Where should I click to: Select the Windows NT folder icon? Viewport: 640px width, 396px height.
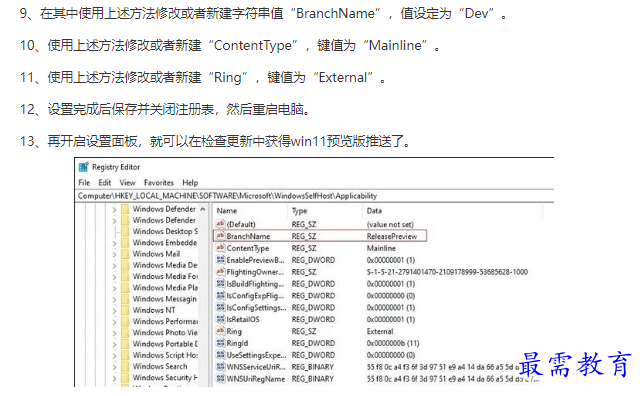pos(125,310)
